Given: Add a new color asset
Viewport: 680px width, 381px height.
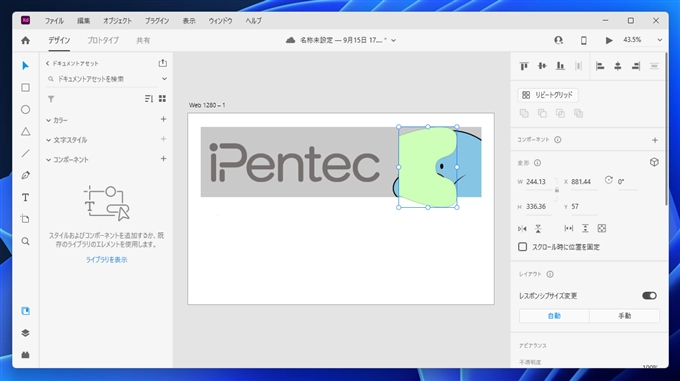Looking at the screenshot, I should (x=163, y=119).
